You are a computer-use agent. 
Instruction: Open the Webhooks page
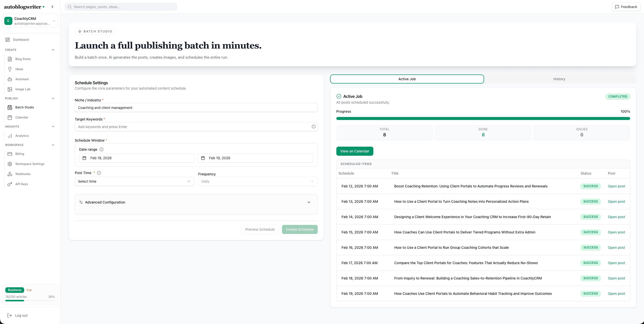(x=23, y=174)
